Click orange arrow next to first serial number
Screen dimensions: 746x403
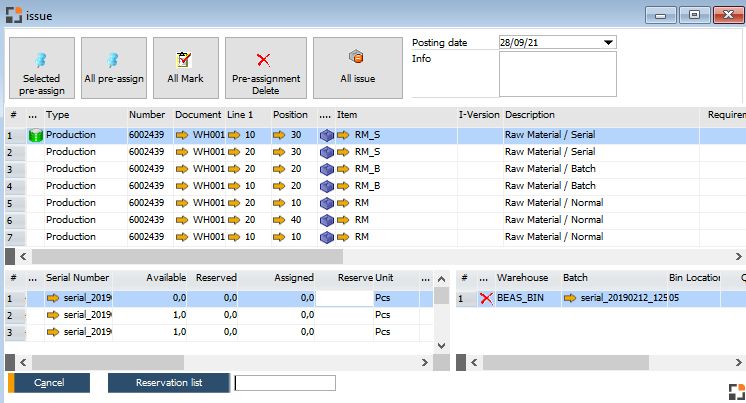pyautogui.click(x=53, y=298)
